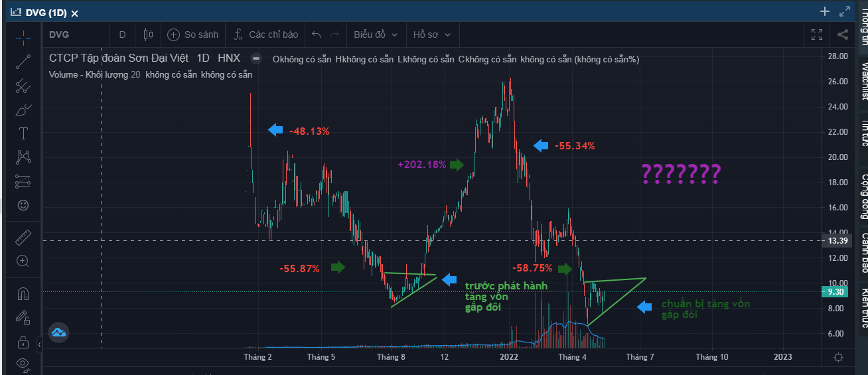Select the Text annotation tool
Image resolution: width=868 pixels, height=375 pixels.
point(23,133)
